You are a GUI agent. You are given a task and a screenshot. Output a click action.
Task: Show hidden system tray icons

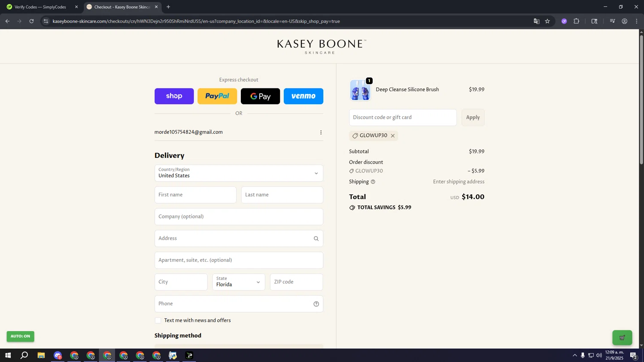574,356
